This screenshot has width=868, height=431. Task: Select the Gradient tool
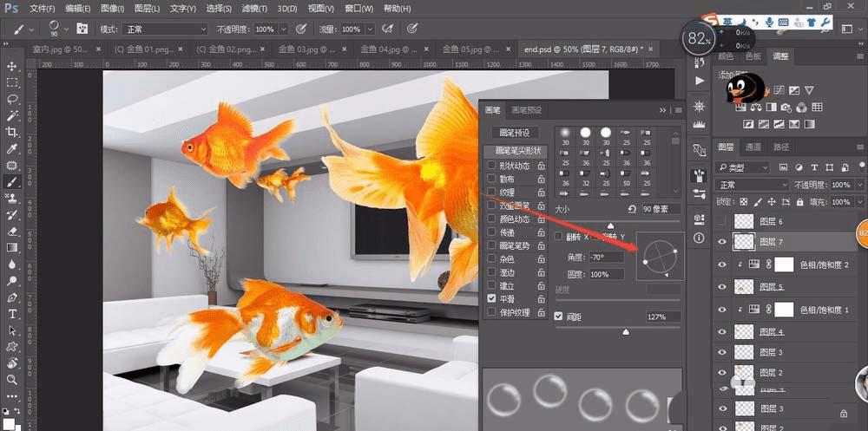(11, 247)
